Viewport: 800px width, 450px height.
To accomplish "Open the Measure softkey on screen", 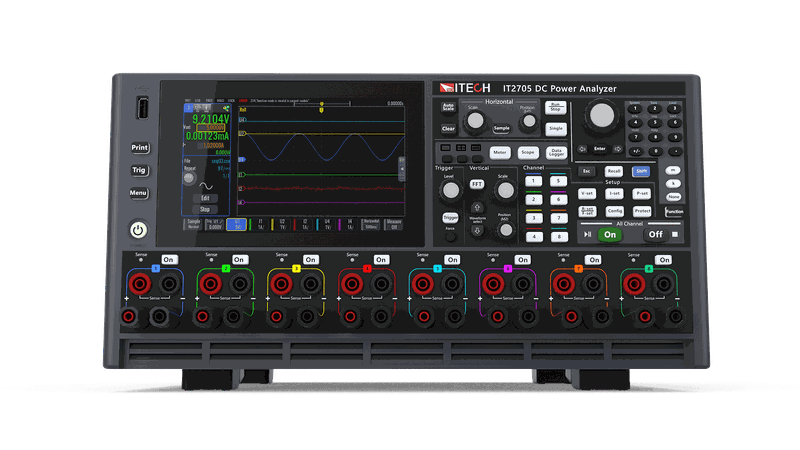I will 394,224.
